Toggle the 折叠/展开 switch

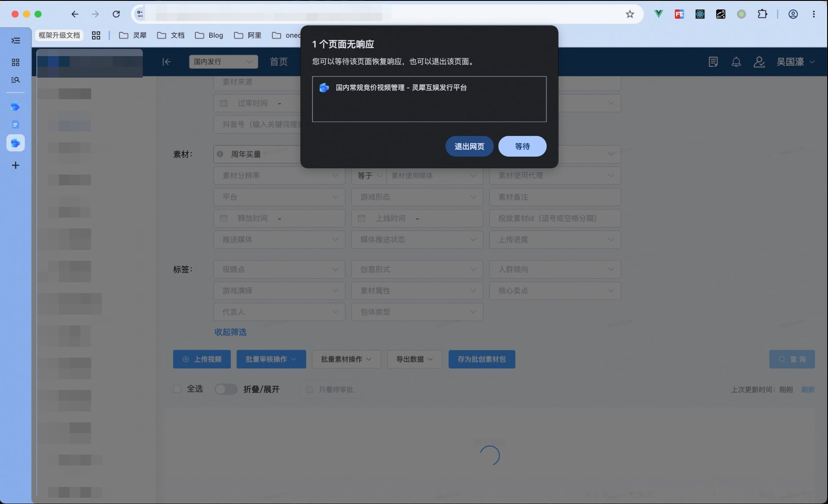click(x=226, y=389)
